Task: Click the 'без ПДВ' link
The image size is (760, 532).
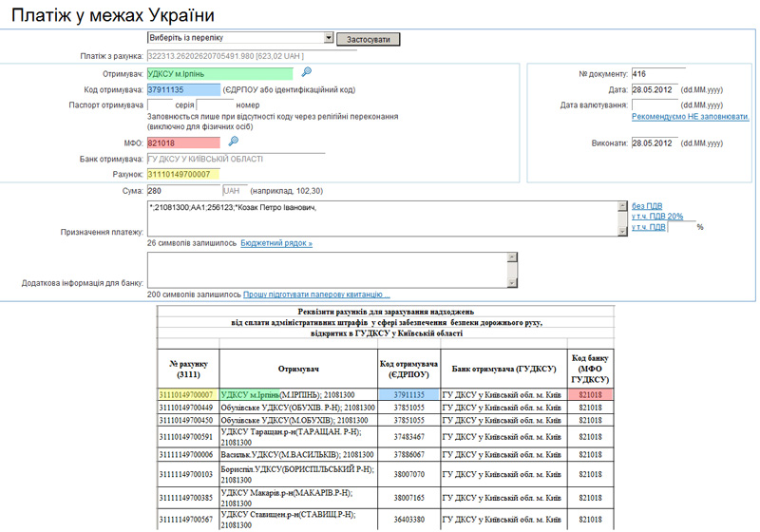Action: click(x=647, y=206)
